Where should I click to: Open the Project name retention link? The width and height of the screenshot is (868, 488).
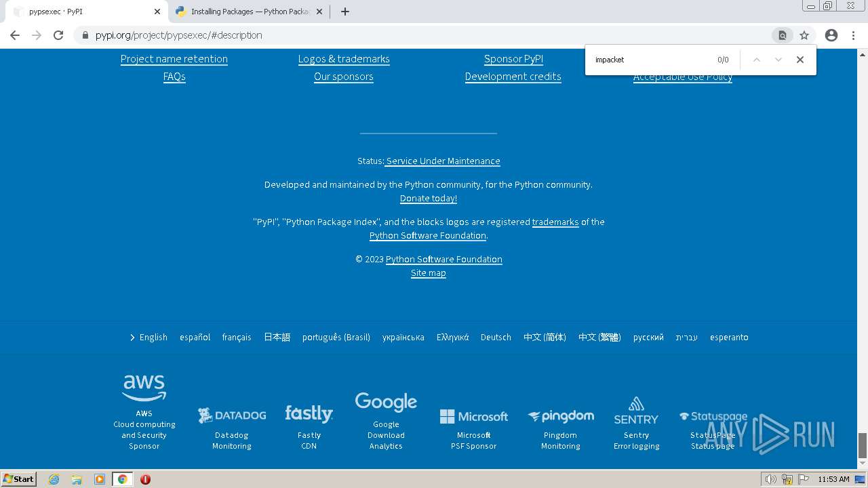tap(174, 59)
